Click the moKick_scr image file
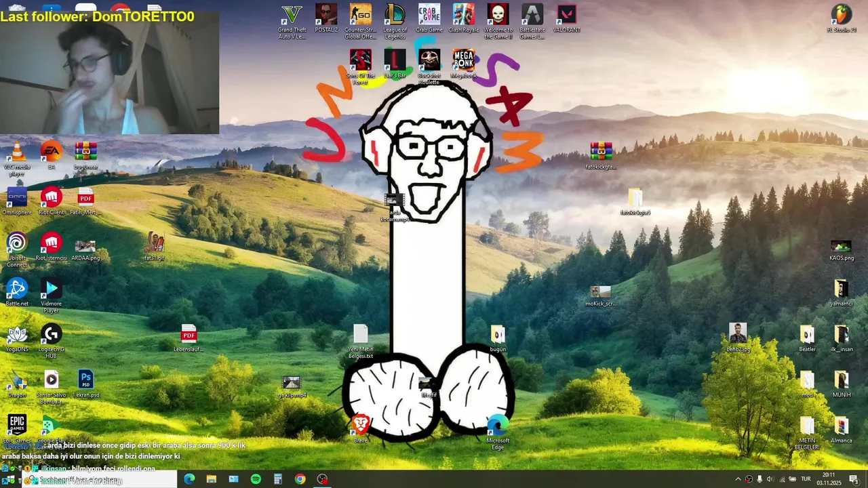This screenshot has width=868, height=488. pos(601,293)
